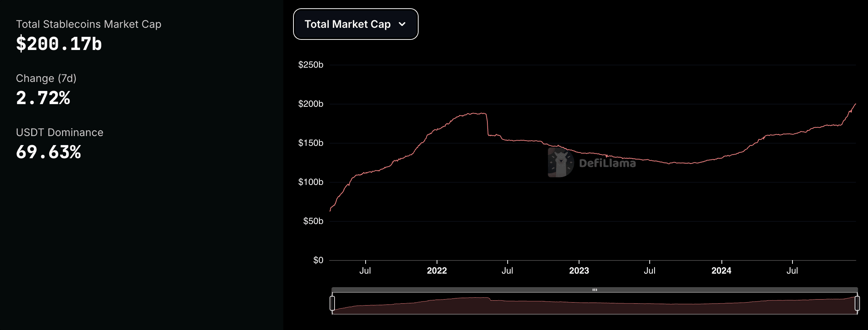Click the right range slider handle
The width and height of the screenshot is (868, 330).
click(857, 303)
